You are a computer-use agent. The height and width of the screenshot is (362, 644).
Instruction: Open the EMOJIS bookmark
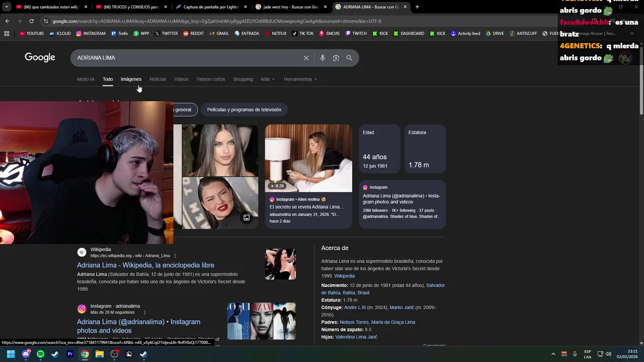329,34
